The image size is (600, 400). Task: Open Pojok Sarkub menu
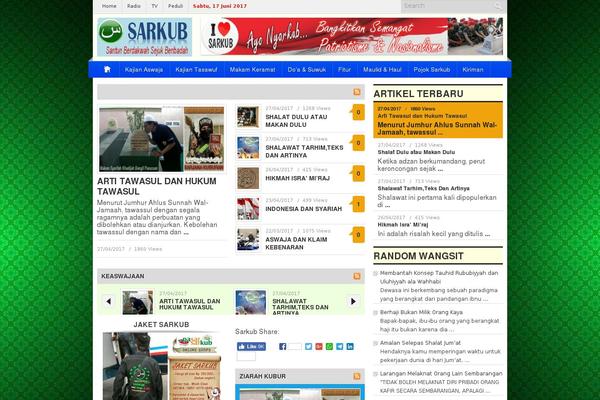pos(432,70)
